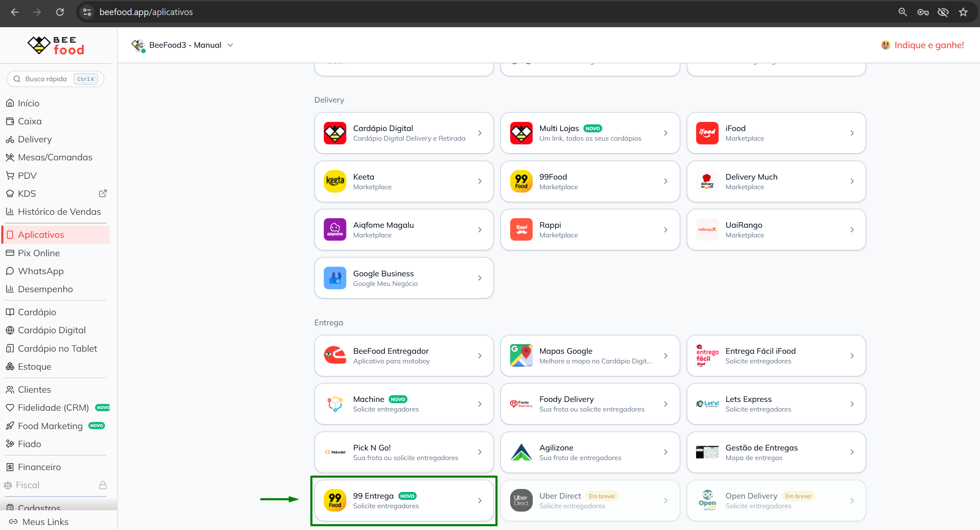Screen dimensions: 980x530
Task: Select the iFood logo icon
Action: pyautogui.click(x=707, y=133)
